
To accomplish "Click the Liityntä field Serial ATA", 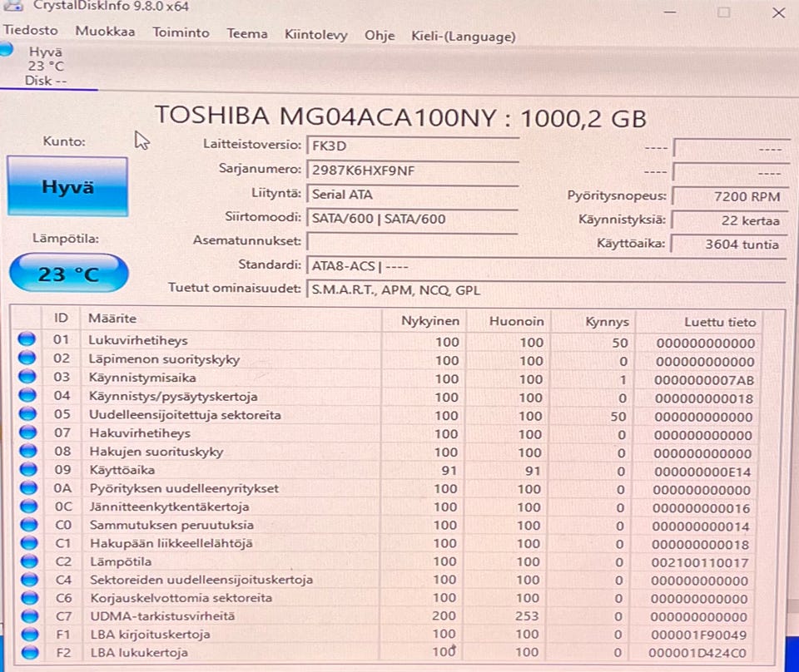I will (x=413, y=195).
